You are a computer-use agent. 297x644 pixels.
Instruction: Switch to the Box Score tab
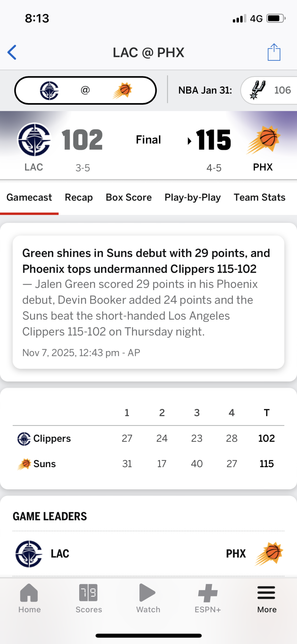coord(129,197)
